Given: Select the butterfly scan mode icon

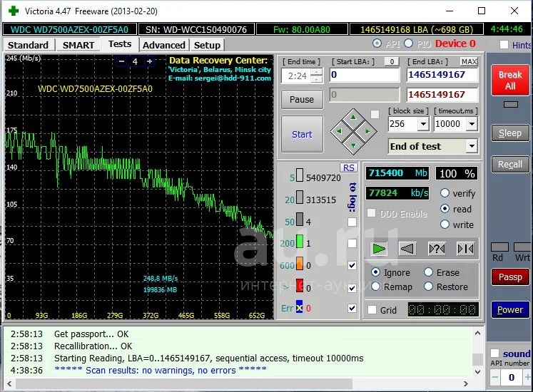Looking at the screenshot, I should (465, 248).
